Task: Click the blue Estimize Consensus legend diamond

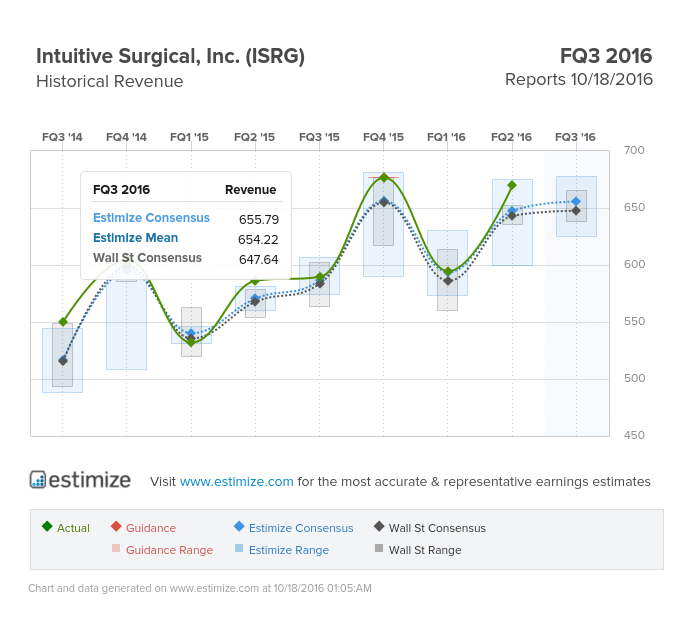Action: [x=239, y=526]
